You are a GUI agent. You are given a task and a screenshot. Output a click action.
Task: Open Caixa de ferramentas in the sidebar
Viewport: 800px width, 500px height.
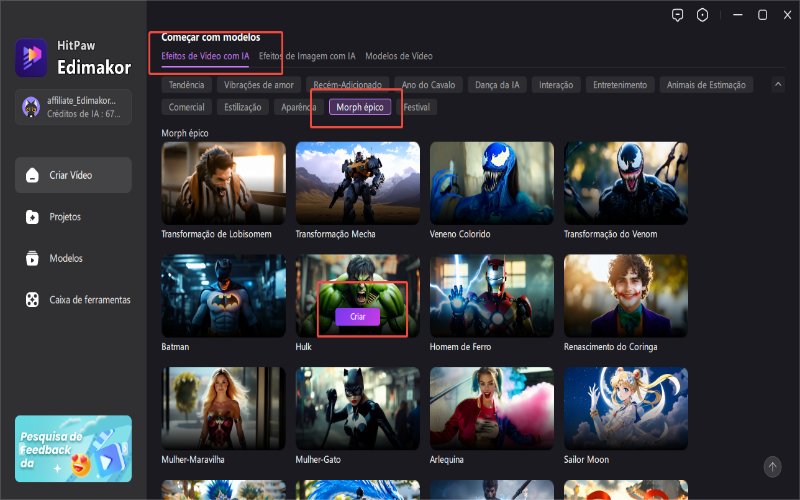(x=73, y=299)
